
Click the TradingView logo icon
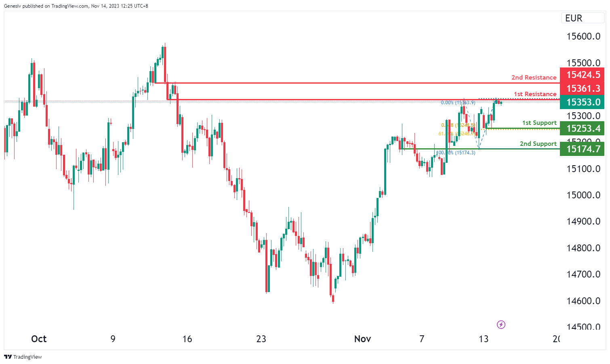coord(8,357)
